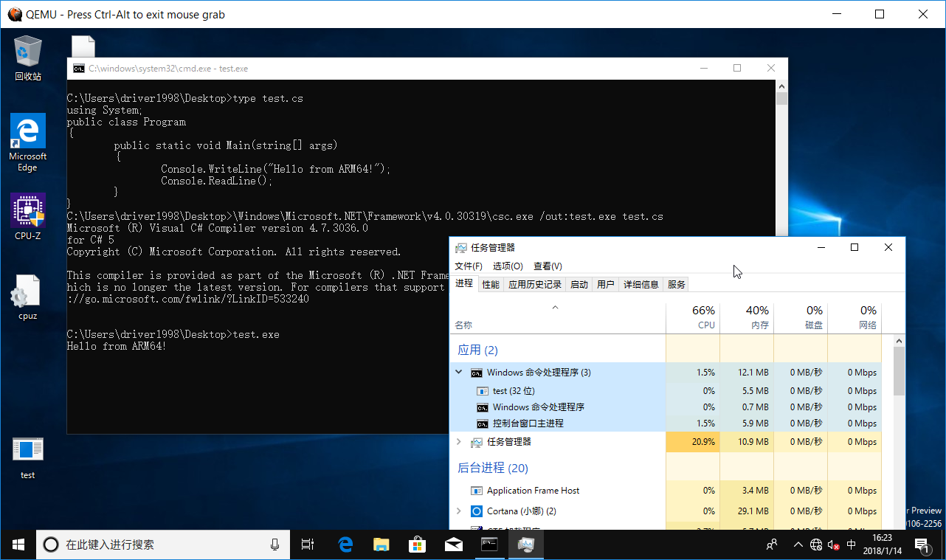The image size is (946, 560).
Task: Launch test.exe from its desktop icon
Action: coord(27,450)
